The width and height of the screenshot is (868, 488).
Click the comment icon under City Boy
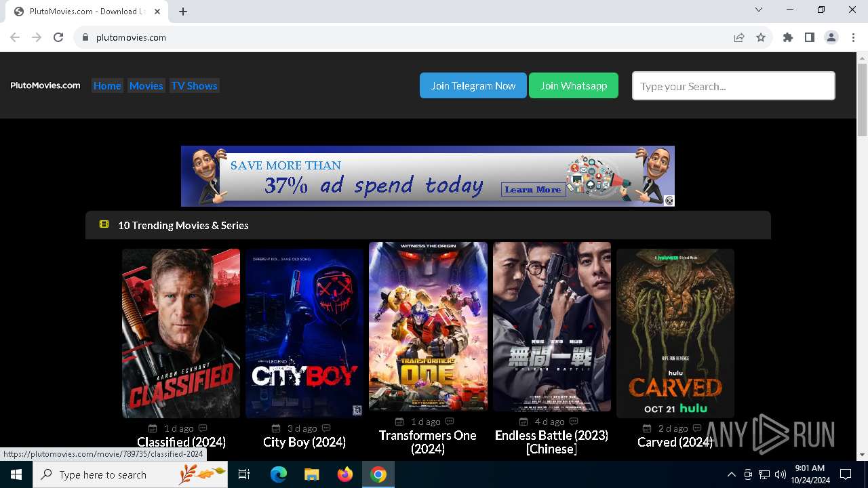(x=326, y=428)
